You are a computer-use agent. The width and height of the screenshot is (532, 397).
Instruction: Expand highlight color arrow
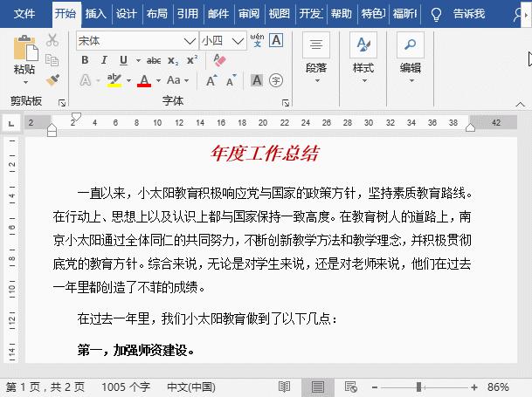(129, 80)
